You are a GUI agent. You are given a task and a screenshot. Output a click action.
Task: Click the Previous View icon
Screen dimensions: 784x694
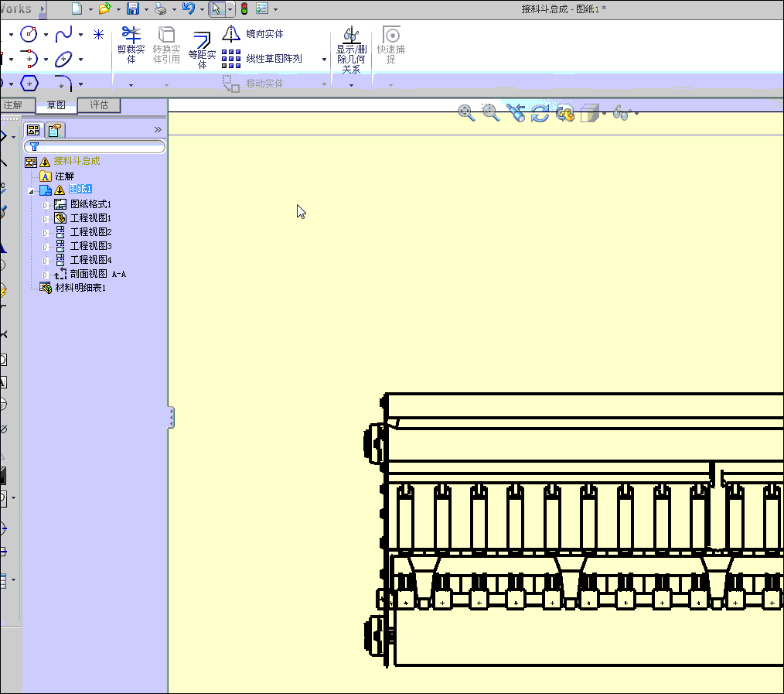coord(516,113)
